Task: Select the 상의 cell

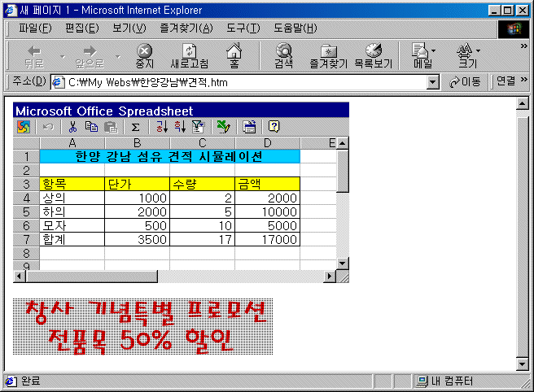Action: coord(72,198)
